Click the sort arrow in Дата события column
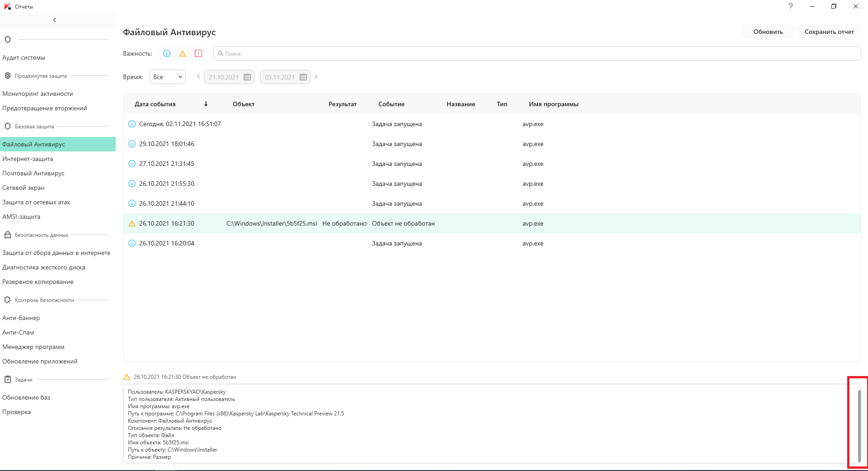868x471 pixels. pyautogui.click(x=206, y=104)
